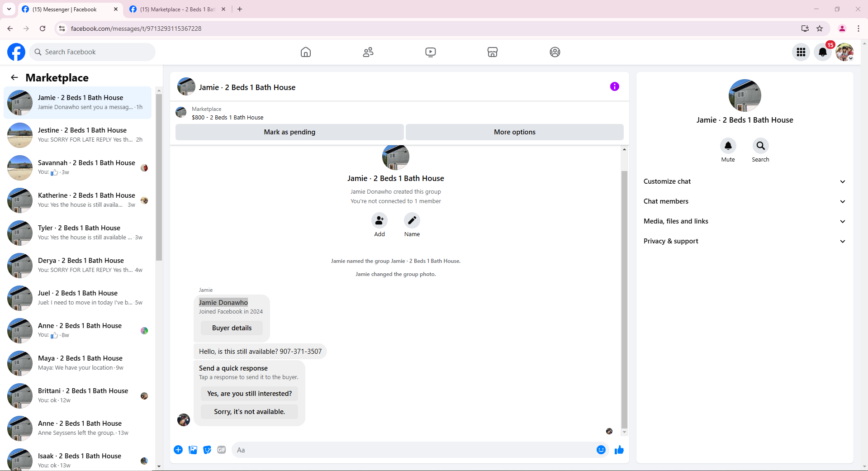This screenshot has width=868, height=471.
Task: Open the account profile picture menu
Action: click(844, 52)
